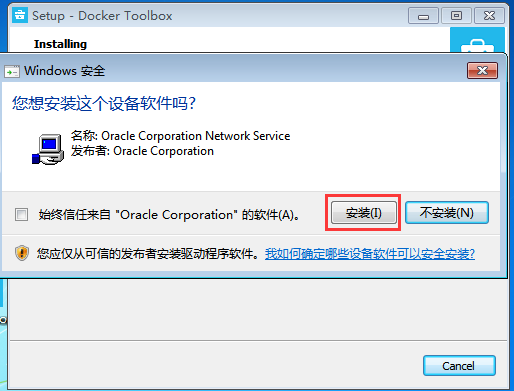The height and width of the screenshot is (391, 514).
Task: Click the Windows 安全 dialog title icon
Action: pos(12,71)
